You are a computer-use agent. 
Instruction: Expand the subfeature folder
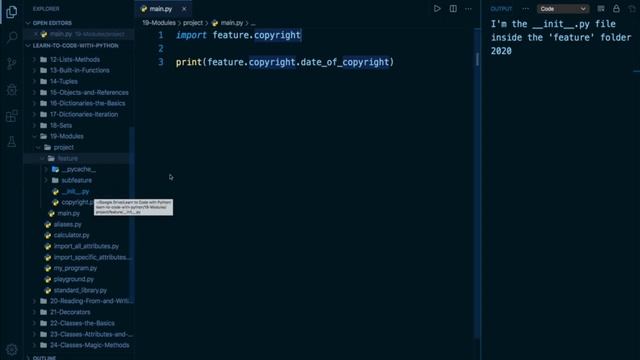(x=76, y=180)
